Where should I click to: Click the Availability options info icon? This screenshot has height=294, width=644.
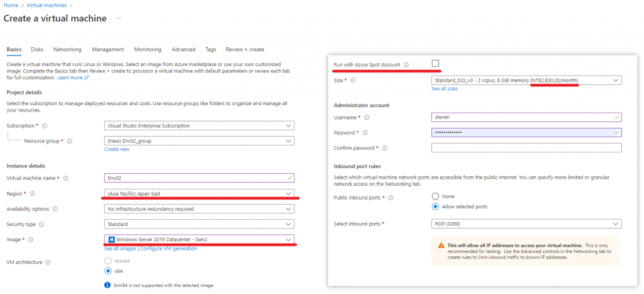pyautogui.click(x=55, y=209)
